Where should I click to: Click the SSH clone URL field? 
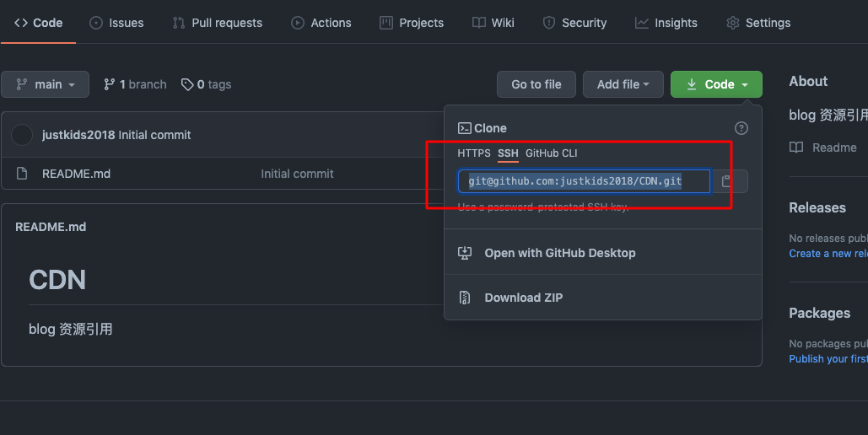tap(584, 181)
